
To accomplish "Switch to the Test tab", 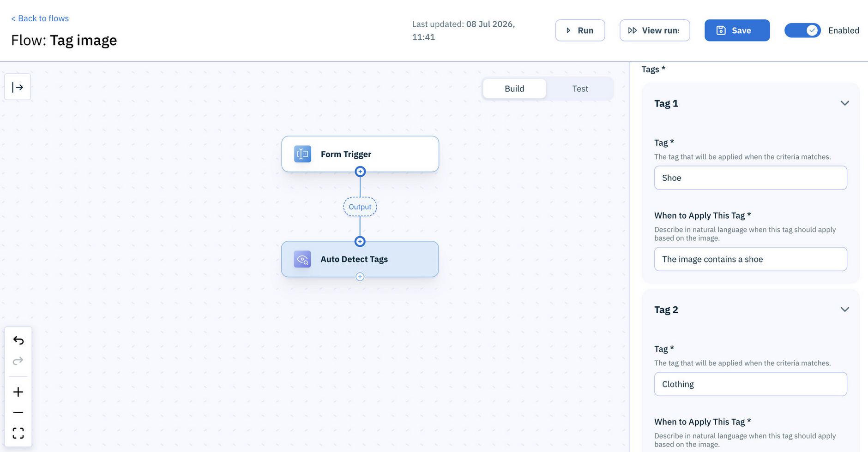I will click(x=580, y=89).
